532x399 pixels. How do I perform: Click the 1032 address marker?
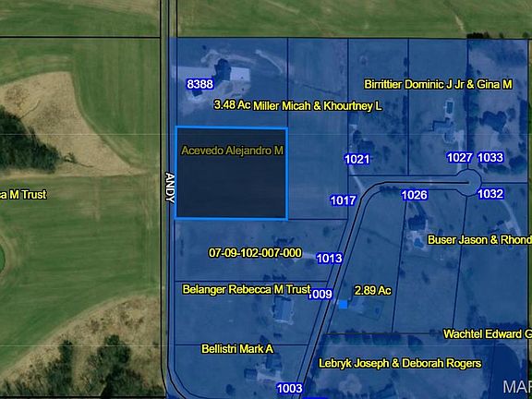[490, 193]
